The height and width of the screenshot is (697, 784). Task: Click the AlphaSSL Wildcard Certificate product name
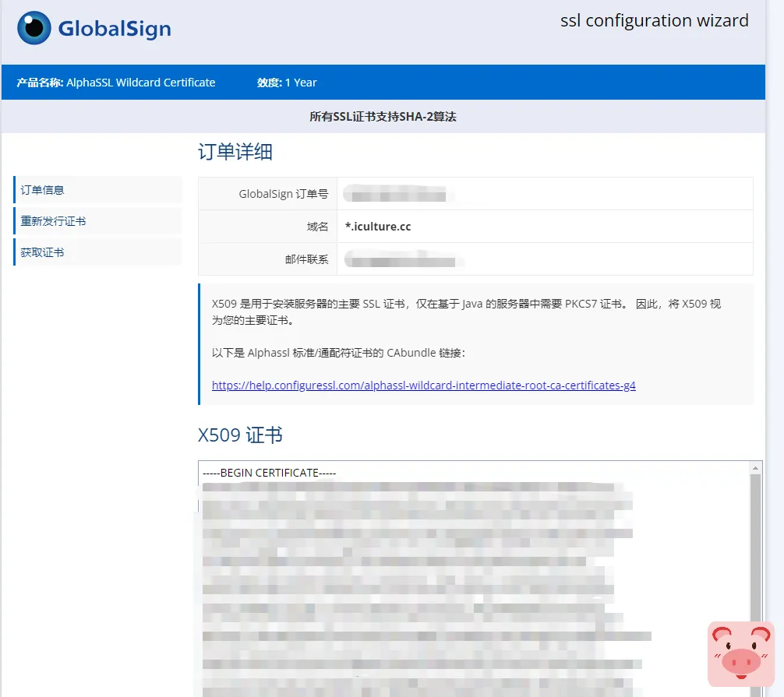[141, 83]
